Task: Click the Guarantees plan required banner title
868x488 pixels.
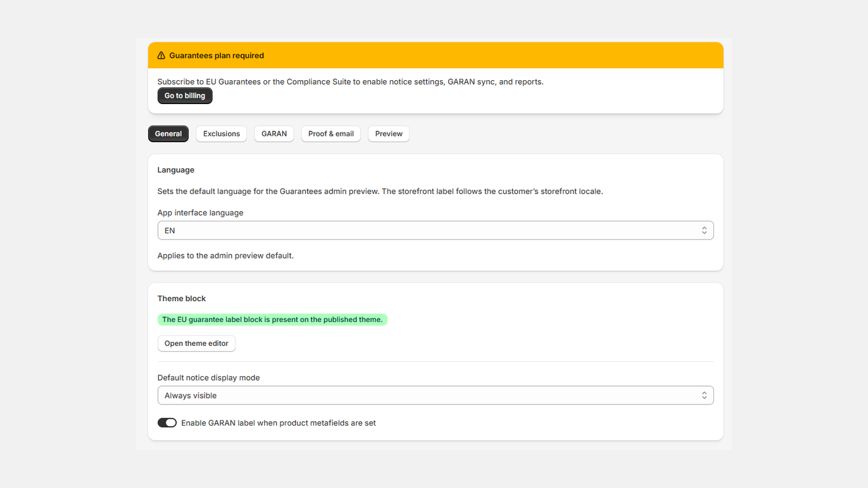Action: (216, 55)
